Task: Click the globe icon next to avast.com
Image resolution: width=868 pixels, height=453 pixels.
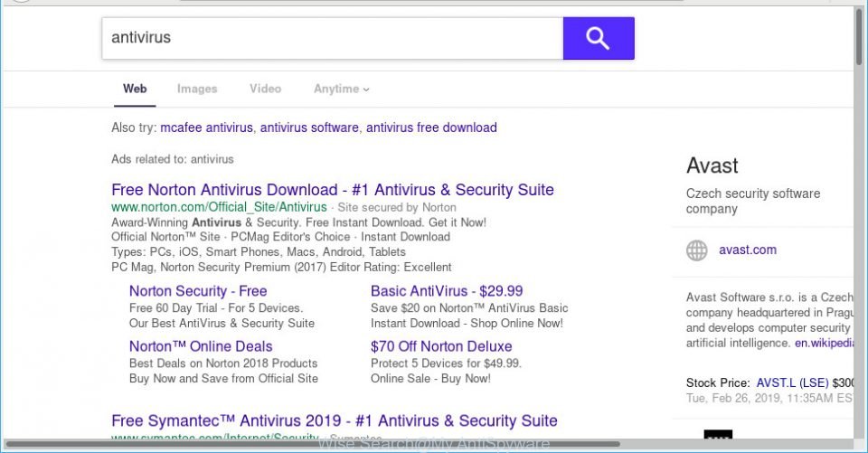Action: click(x=697, y=250)
